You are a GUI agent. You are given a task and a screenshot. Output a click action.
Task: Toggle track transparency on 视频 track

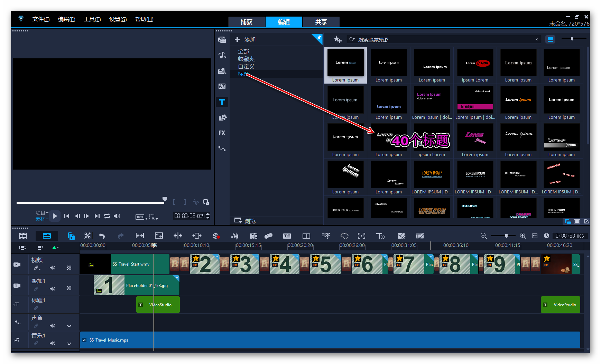coord(69,268)
